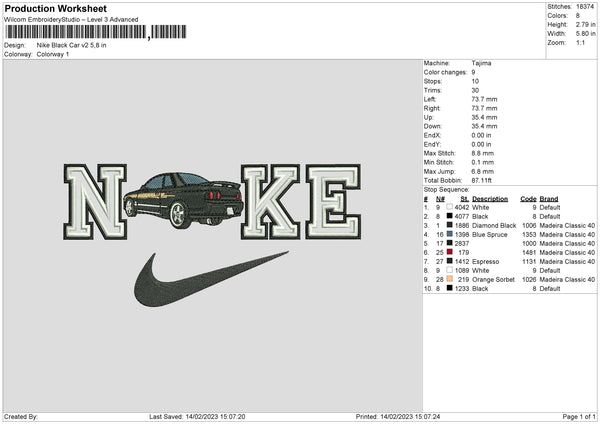
Task: Click the 'Description' column header
Action: tap(490, 199)
